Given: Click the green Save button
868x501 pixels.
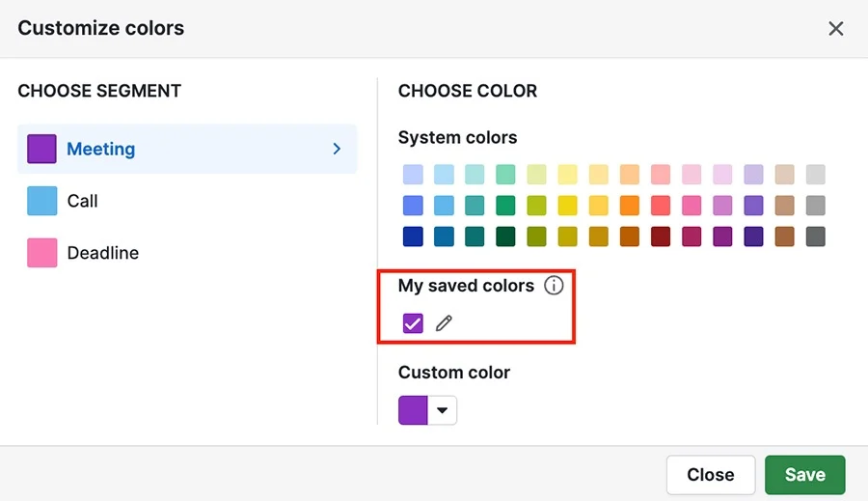Looking at the screenshot, I should coord(805,475).
